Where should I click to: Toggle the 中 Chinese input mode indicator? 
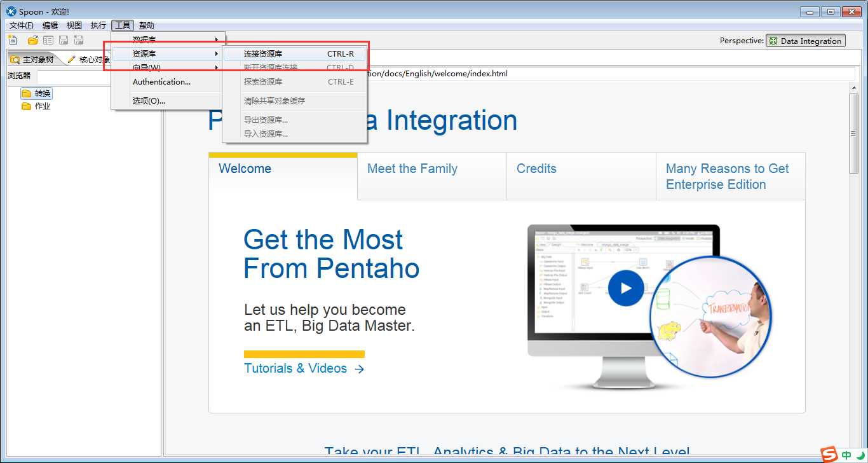pos(846,455)
